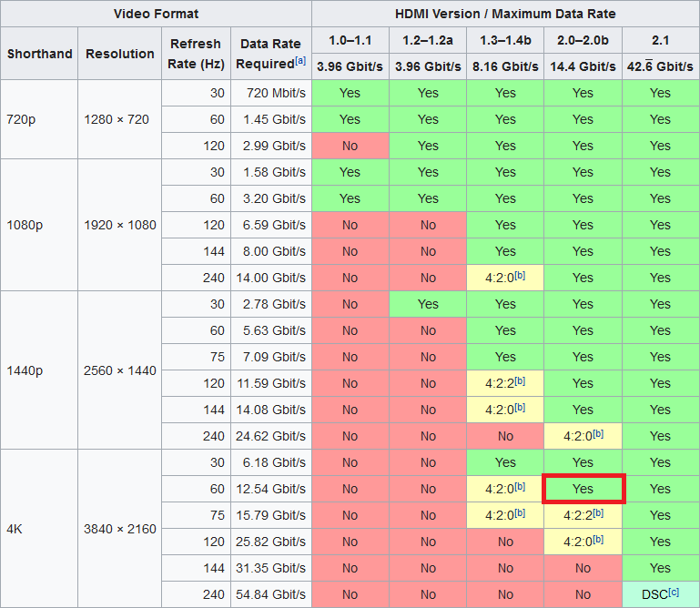700x608 pixels.
Task: Select the 42.6 Gbit/s header cell
Action: click(x=660, y=66)
